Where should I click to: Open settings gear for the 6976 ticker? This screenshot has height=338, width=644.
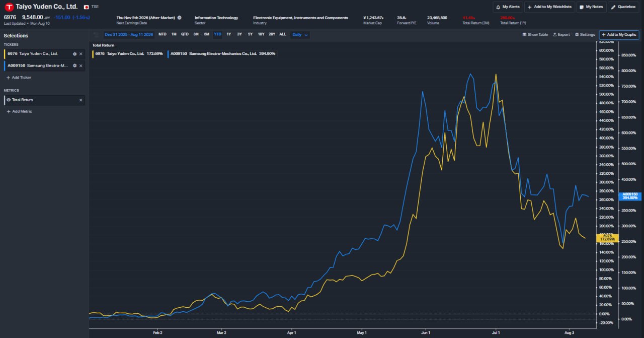point(74,54)
